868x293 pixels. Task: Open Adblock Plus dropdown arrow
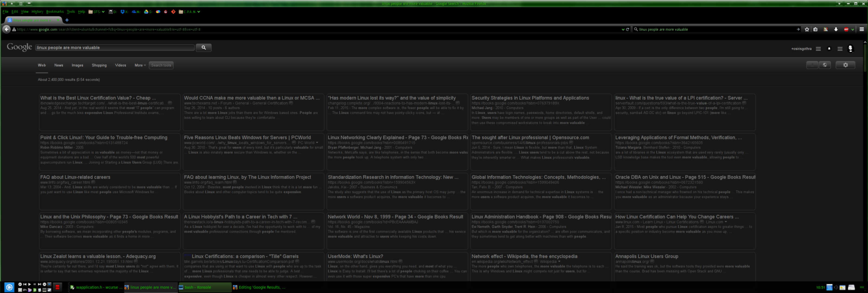(x=853, y=29)
